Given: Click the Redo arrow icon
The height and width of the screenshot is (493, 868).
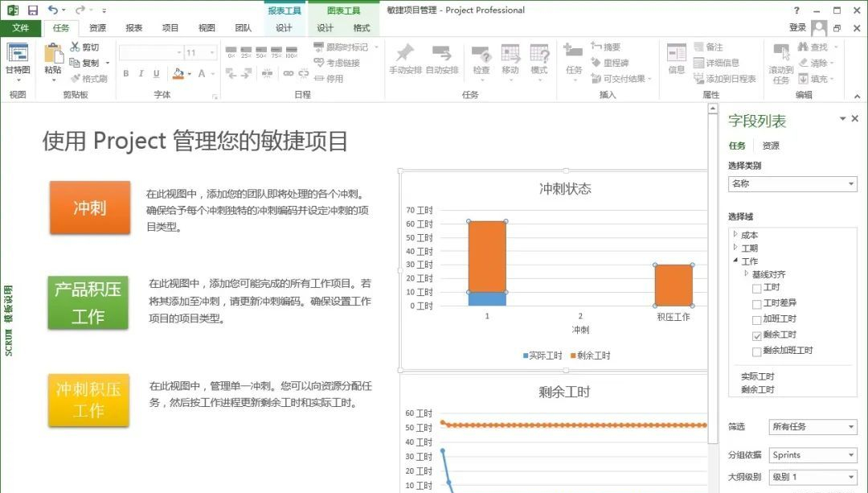Looking at the screenshot, I should (x=80, y=10).
